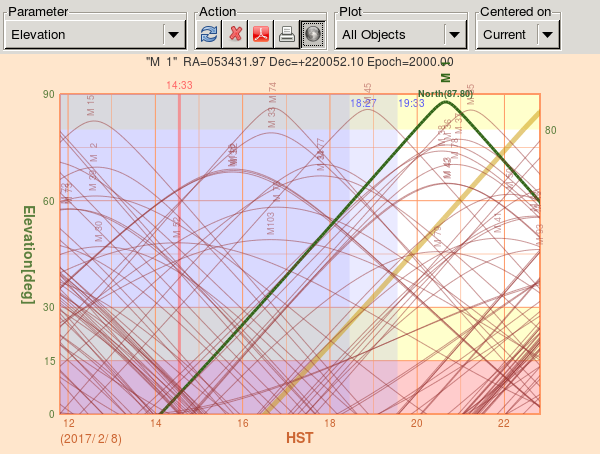Click the 19:33 twilight time label
This screenshot has height=454, width=600.
[x=411, y=103]
